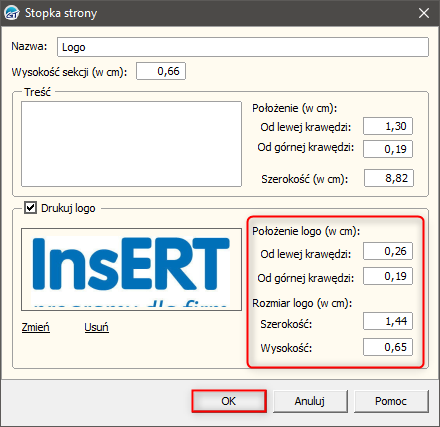This screenshot has height=427, width=440.
Task: Edit logo Od lewej krawędzi field 0,26
Action: tap(388, 251)
